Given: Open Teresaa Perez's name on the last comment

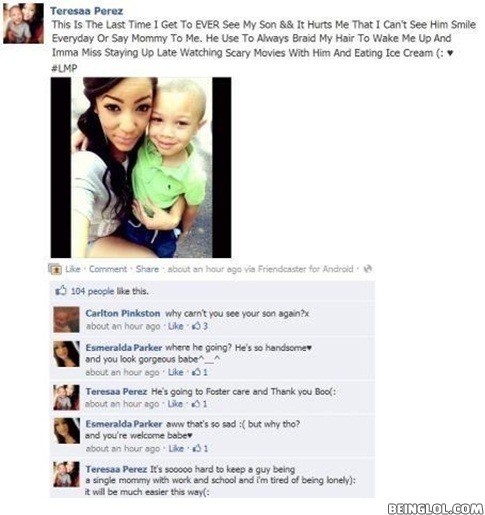Looking at the screenshot, I should 116,469.
